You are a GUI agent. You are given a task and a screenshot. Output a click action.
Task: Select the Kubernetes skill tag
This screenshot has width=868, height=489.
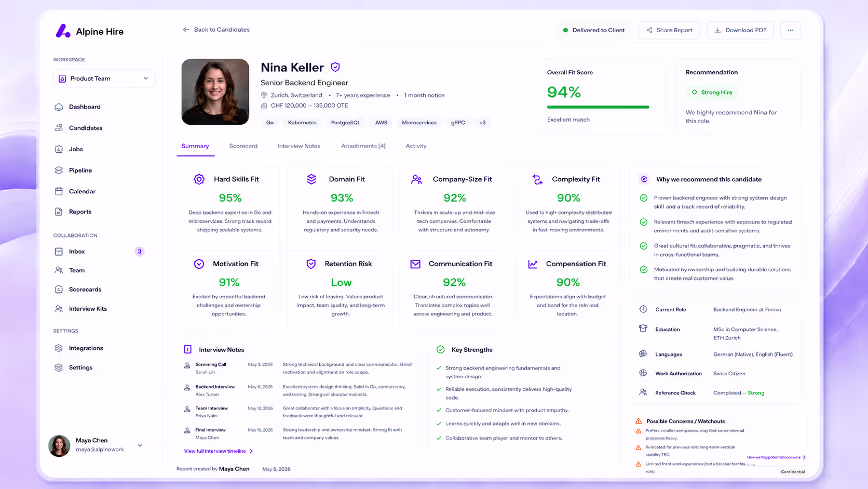[x=302, y=123]
